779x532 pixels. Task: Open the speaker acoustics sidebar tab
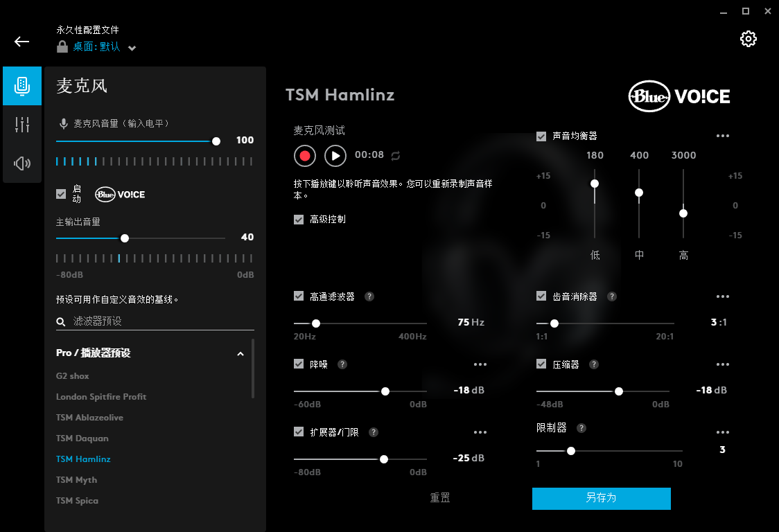coord(22,163)
